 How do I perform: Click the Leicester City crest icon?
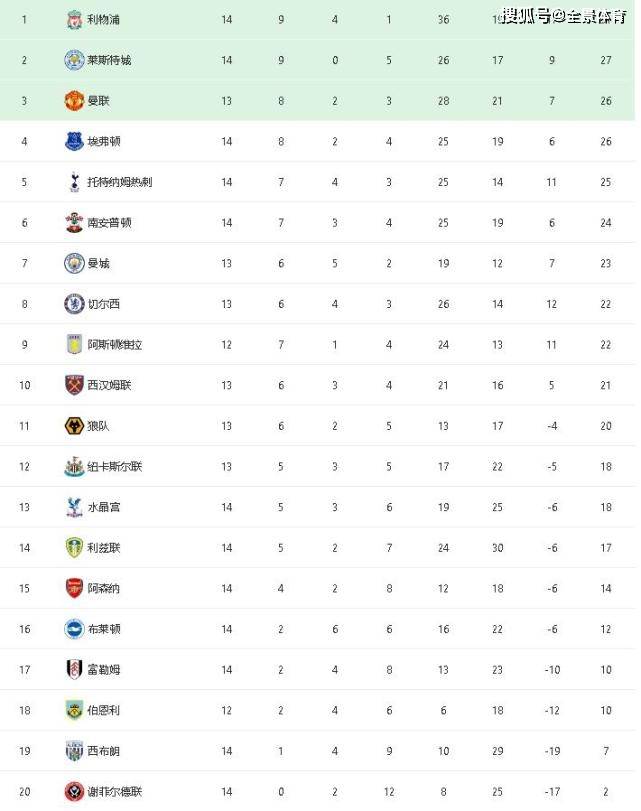tap(74, 60)
